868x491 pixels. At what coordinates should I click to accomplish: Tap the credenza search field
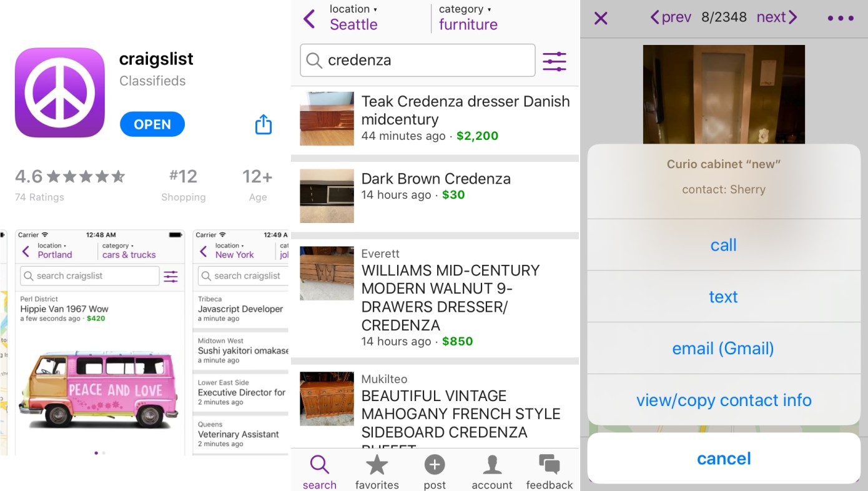[x=417, y=60]
